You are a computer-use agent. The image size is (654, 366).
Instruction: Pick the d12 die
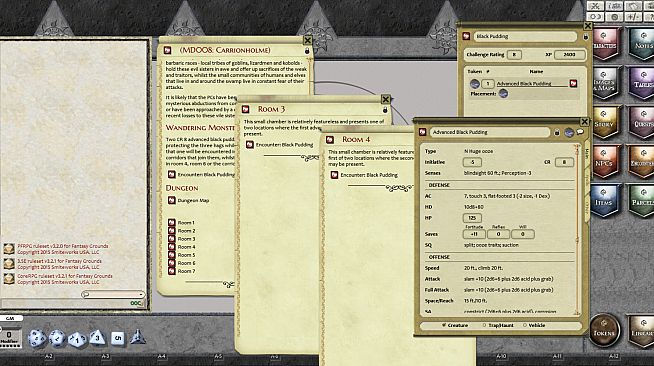click(x=57, y=338)
